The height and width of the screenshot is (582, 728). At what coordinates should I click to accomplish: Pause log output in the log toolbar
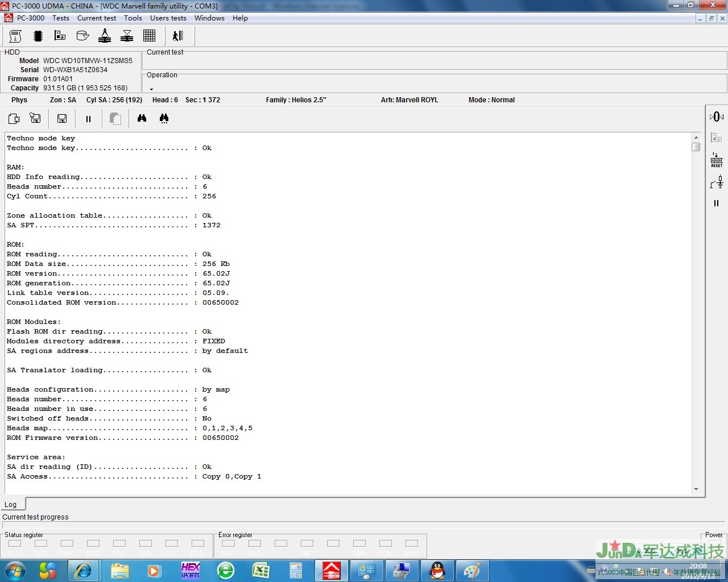click(x=88, y=119)
